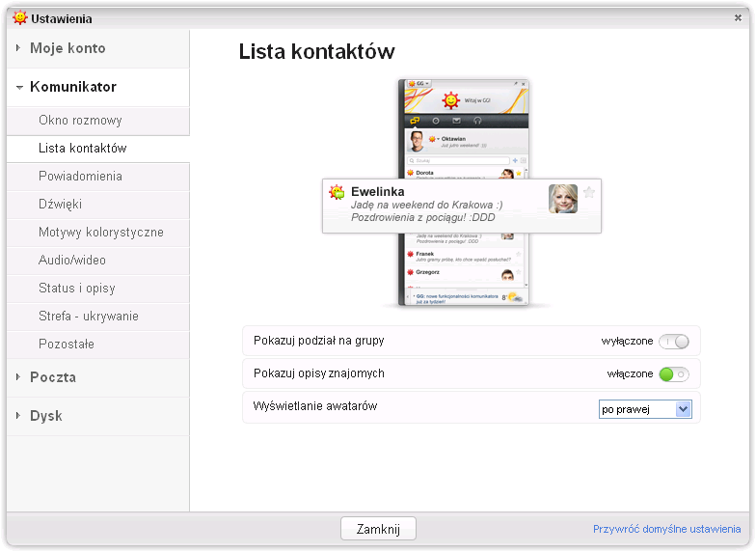Go to 'Status i opisy' settings

tap(98, 289)
